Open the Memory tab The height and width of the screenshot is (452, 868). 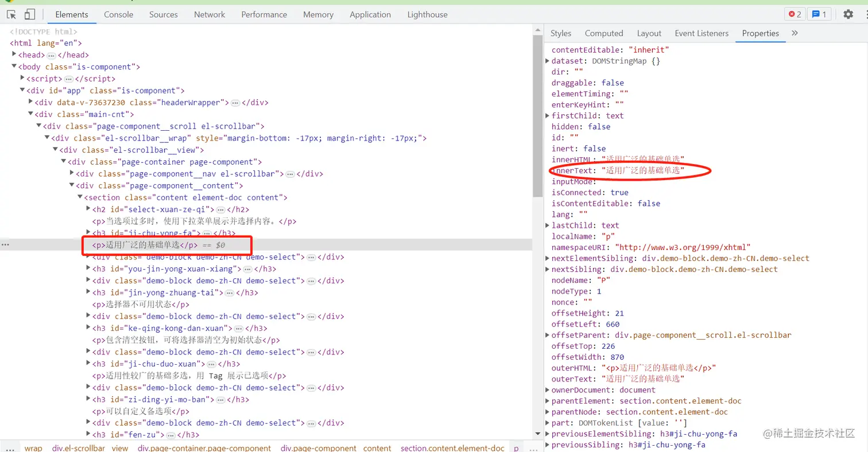tap(318, 14)
